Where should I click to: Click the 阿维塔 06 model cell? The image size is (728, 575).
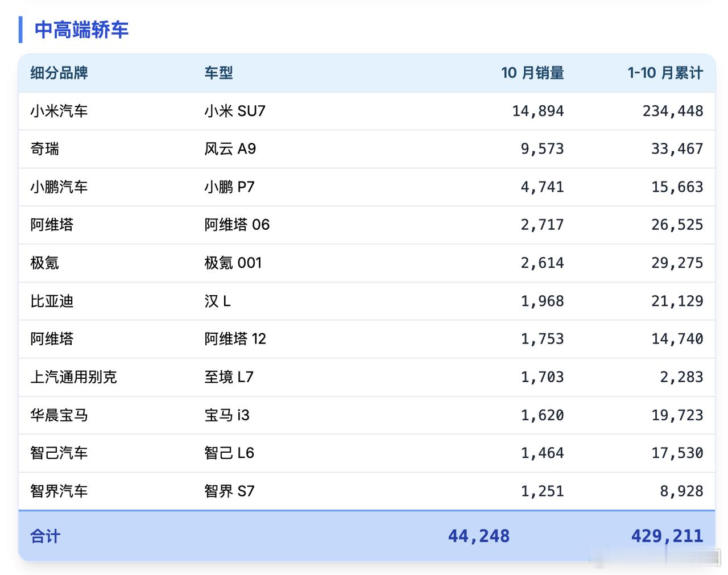click(x=237, y=225)
